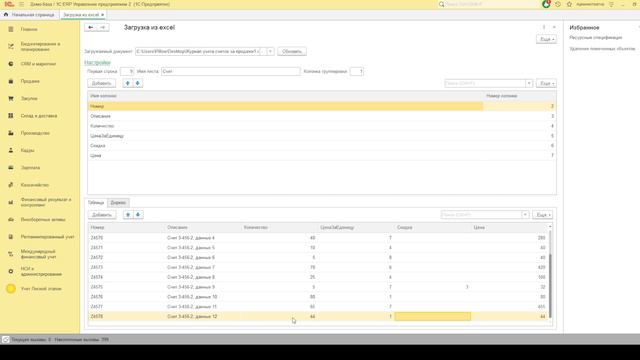
Task: Switch to the Дерево tab
Action: point(118,202)
